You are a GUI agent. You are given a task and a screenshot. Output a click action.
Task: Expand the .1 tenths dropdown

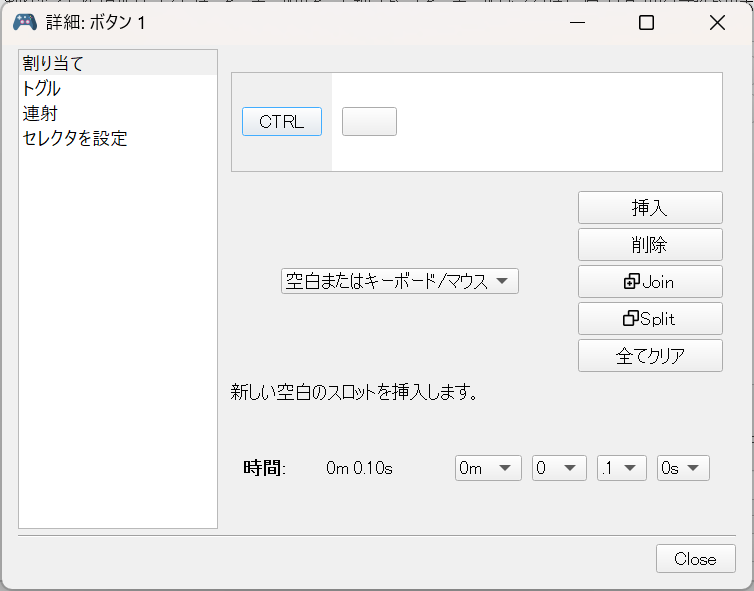[x=621, y=468]
